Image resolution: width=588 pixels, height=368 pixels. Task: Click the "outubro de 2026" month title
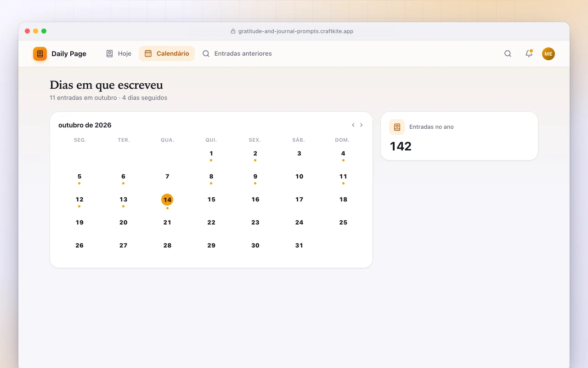[x=85, y=125]
